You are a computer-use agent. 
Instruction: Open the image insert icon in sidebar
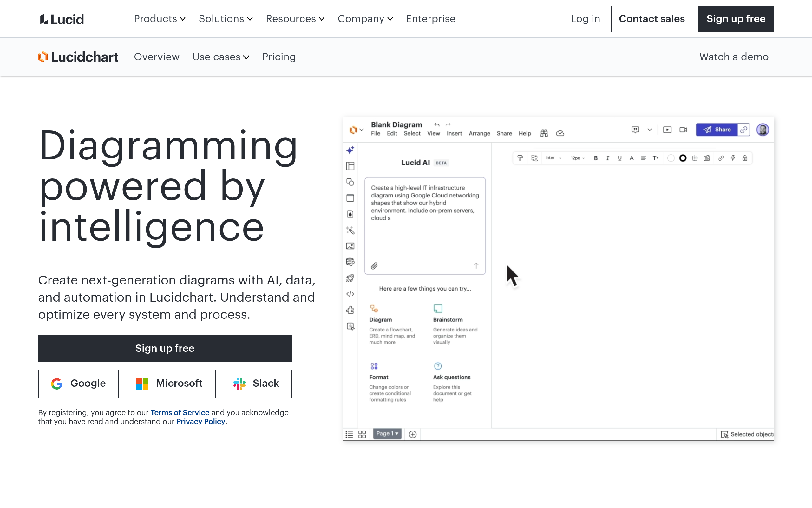pyautogui.click(x=350, y=246)
